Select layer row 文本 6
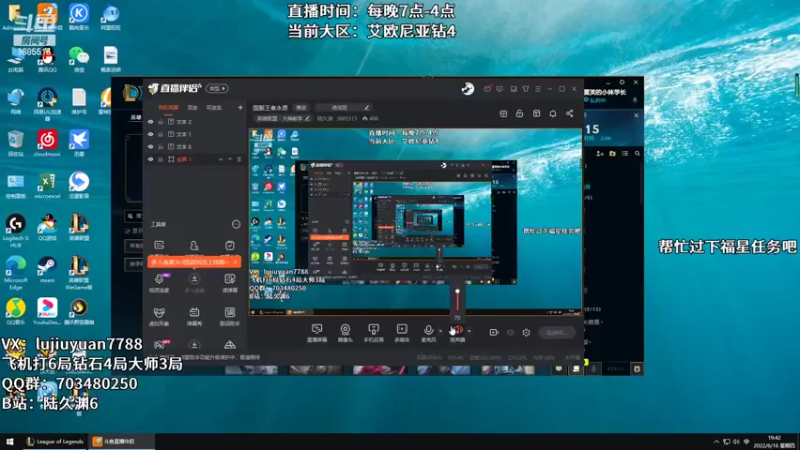The height and width of the screenshot is (450, 800). [194, 146]
